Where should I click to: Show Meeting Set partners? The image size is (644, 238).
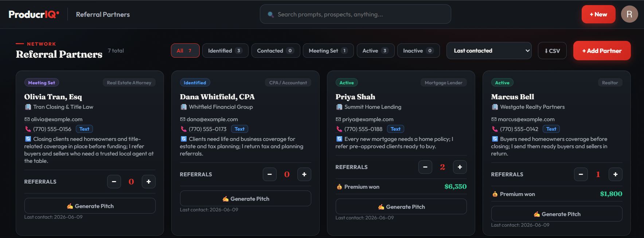pyautogui.click(x=328, y=51)
